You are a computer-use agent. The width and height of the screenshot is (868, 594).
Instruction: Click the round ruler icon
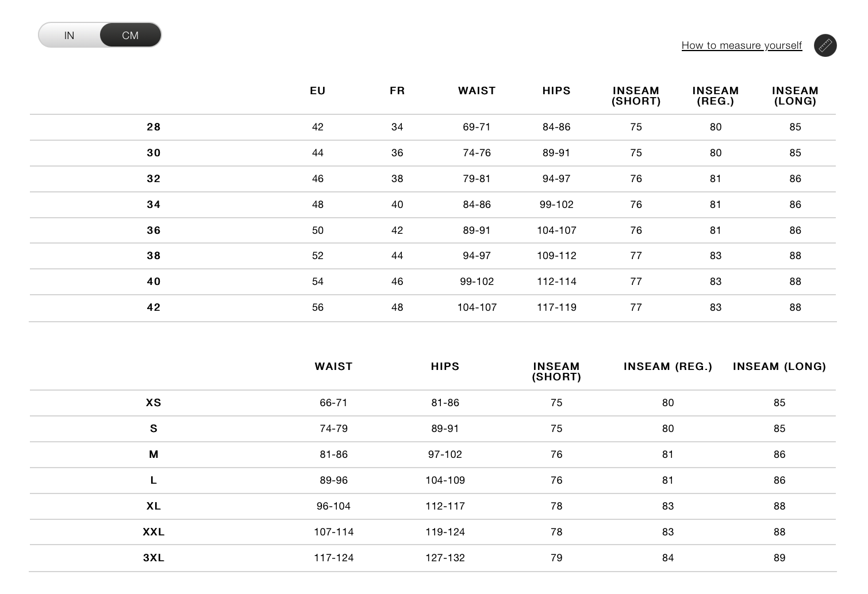coord(825,45)
